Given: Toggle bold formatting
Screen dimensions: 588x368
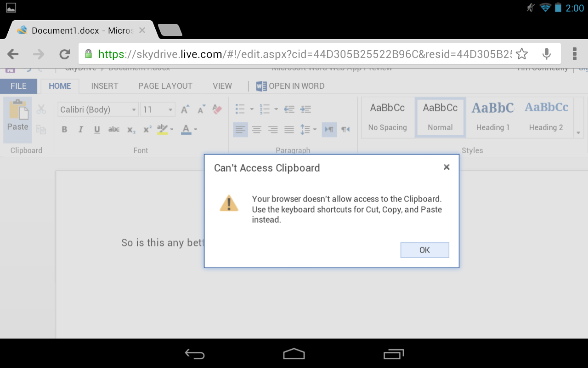Looking at the screenshot, I should [x=64, y=129].
